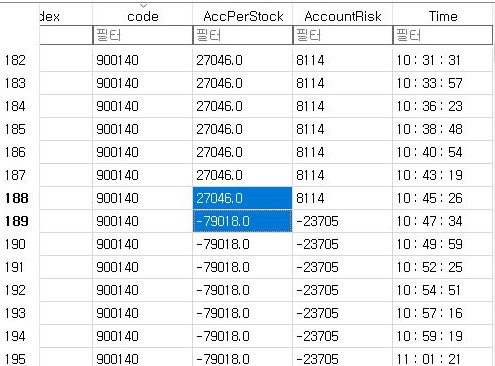495x366 pixels.
Task: Click the code 900140 cell in row 189
Action: tap(143, 221)
